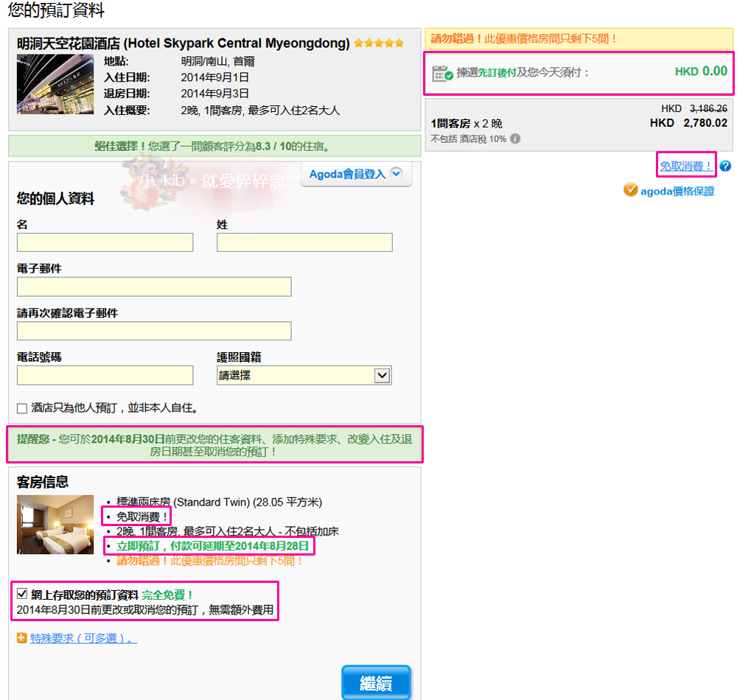Click the 客房信息 section heading
The image size is (737, 700).
[42, 482]
